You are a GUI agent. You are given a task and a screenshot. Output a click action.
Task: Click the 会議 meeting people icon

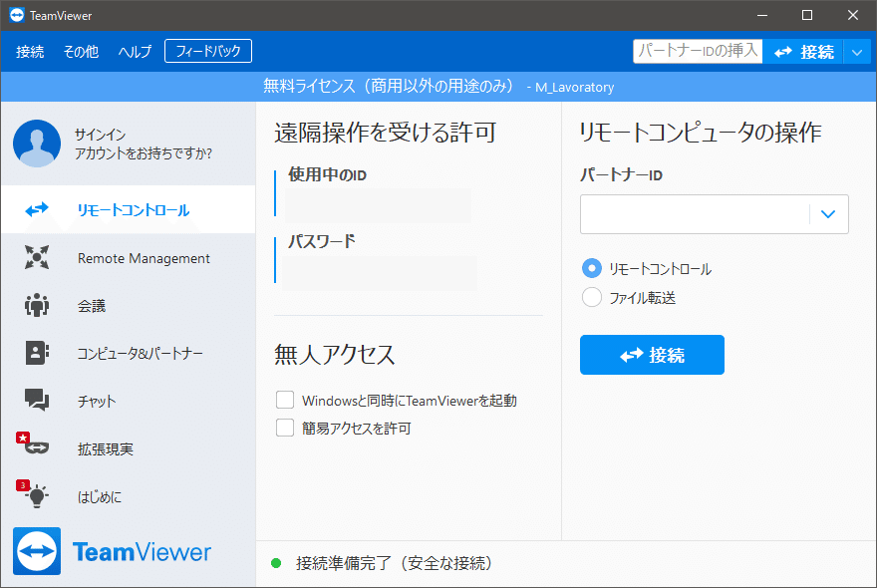click(x=37, y=306)
